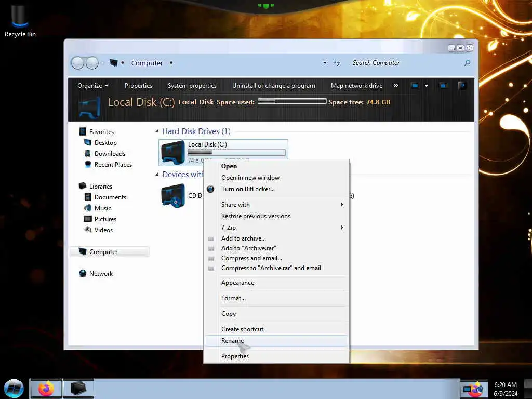
Task: Choose Format... in context menu
Action: click(276, 298)
